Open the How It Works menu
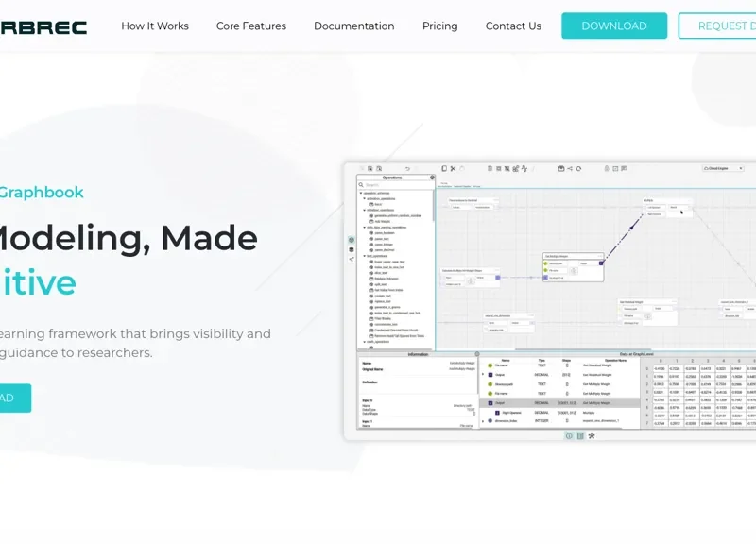This screenshot has width=756, height=544. (155, 26)
